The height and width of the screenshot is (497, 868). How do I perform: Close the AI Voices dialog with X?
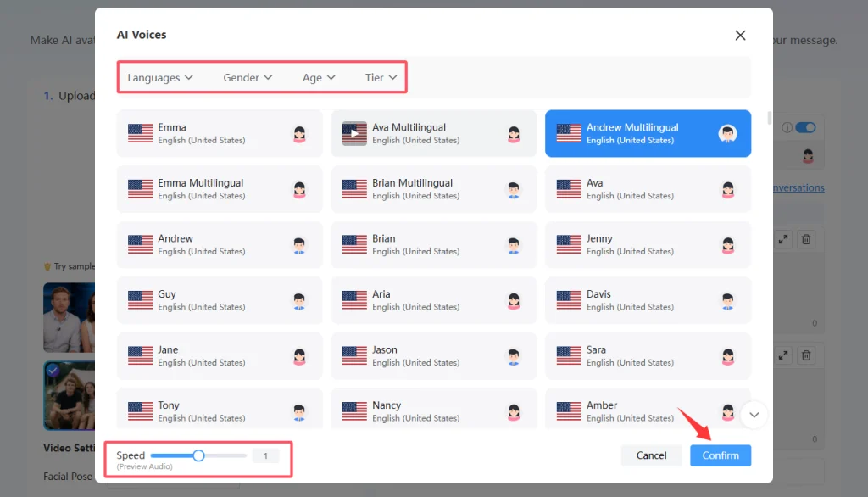pyautogui.click(x=740, y=36)
